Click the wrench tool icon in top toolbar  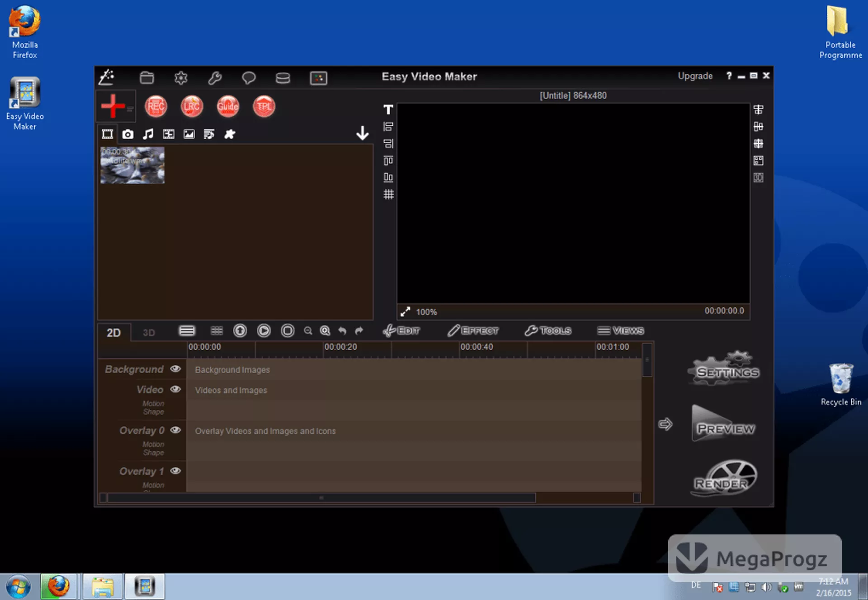215,78
